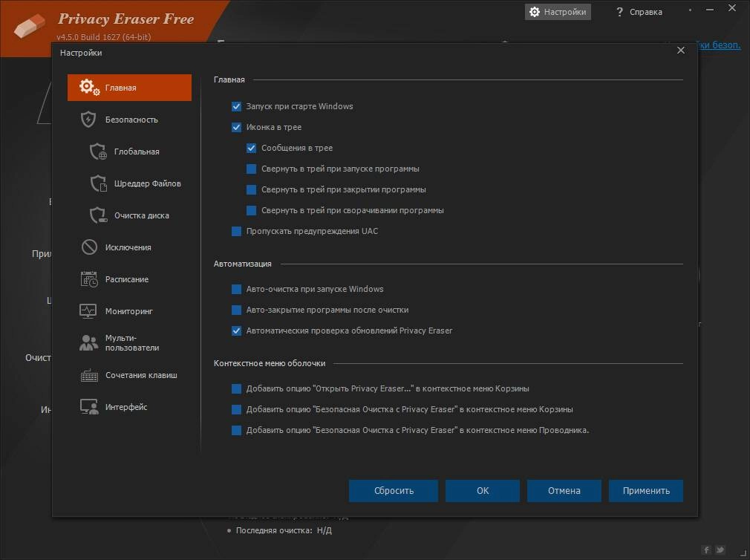Image resolution: width=750 pixels, height=560 pixels.
Task: Click the monitor user icon for Интерфейс
Action: coord(89,407)
